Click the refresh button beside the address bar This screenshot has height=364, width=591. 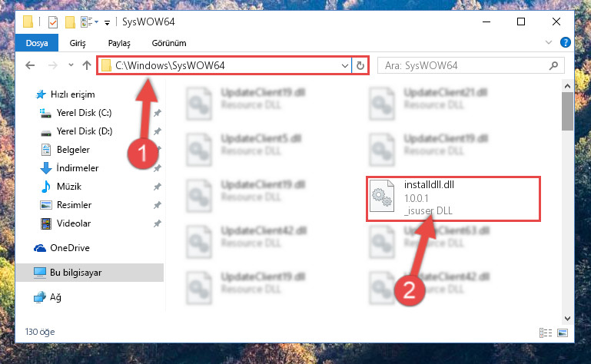click(x=360, y=65)
